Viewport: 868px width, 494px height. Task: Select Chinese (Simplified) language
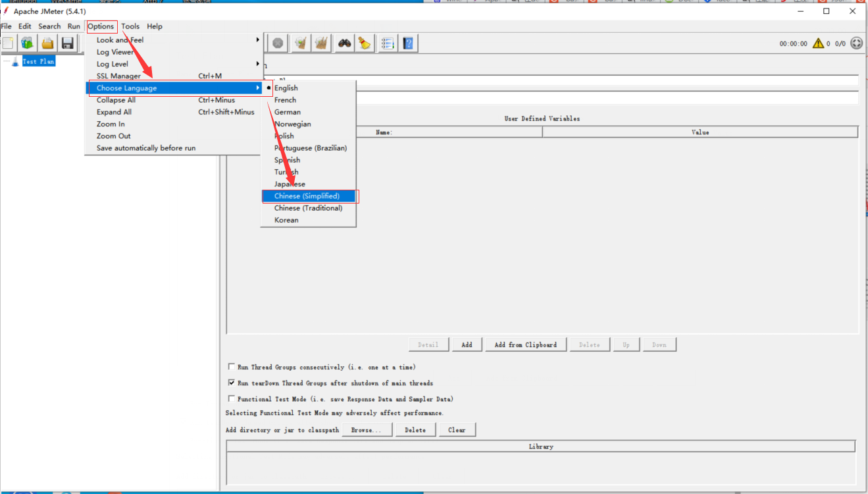click(x=308, y=196)
